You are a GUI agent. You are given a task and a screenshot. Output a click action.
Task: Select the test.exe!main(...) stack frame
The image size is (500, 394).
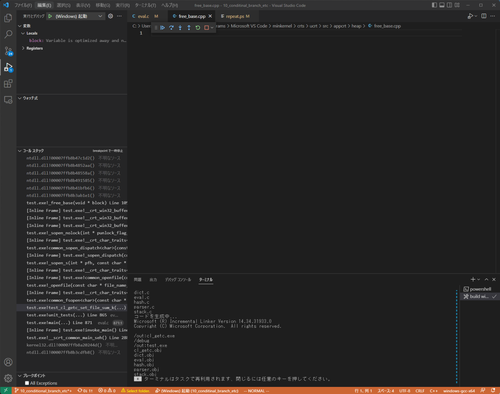click(72, 322)
